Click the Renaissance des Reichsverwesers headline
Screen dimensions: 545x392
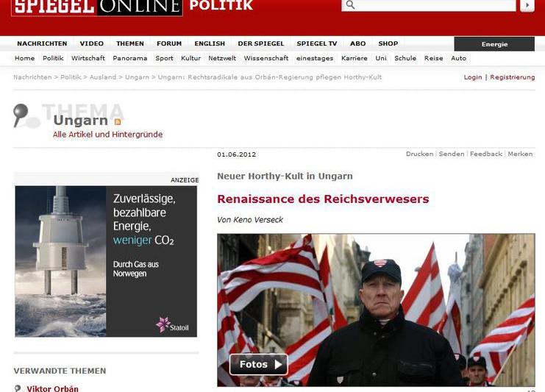pyautogui.click(x=323, y=199)
